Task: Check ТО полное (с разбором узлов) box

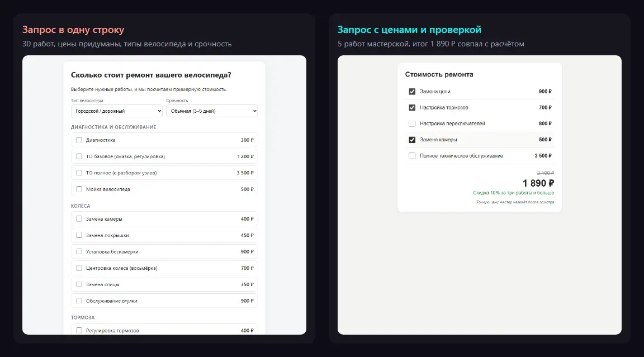Action: pos(79,173)
